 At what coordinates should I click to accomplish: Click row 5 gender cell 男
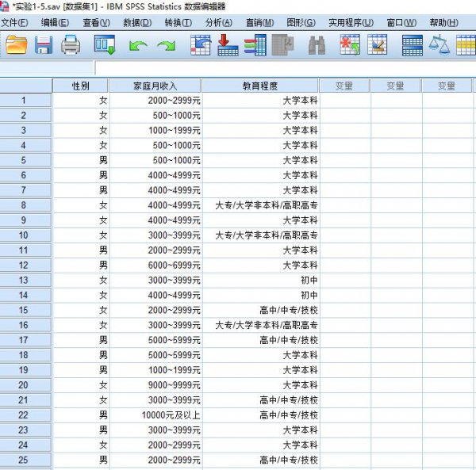coord(82,160)
